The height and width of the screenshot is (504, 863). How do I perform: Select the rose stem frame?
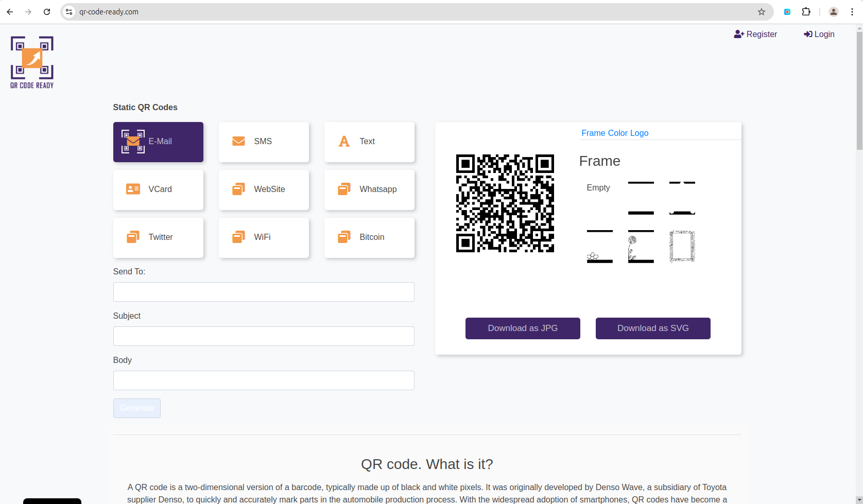point(641,247)
